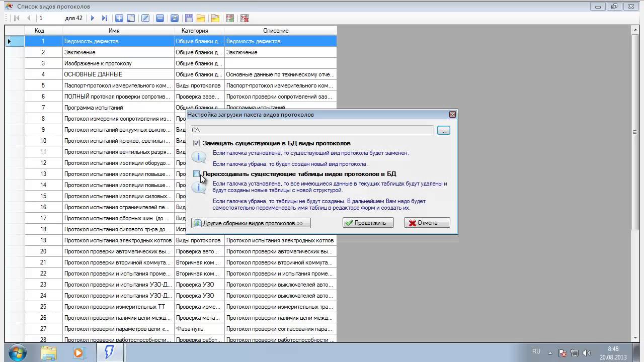The width and height of the screenshot is (644, 362).
Task: Uncheck replace existing protocol types in DB
Action: tap(196, 143)
